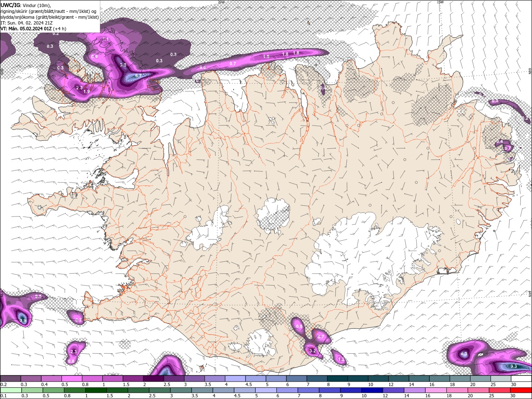Click the IT: Sun. 04. 02. 2024 21Z line
This screenshot has width=532, height=399.
(x=26, y=23)
